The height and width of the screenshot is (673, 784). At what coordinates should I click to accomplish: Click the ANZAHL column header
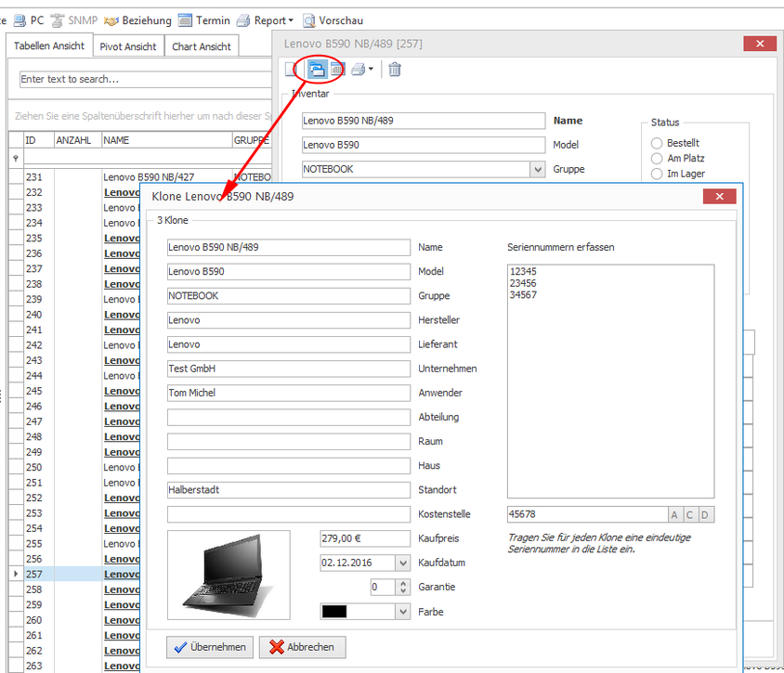77,140
